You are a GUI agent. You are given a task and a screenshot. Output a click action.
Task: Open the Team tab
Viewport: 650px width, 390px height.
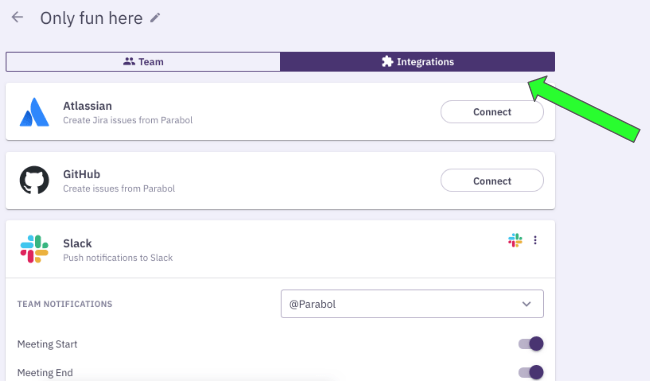pos(143,62)
